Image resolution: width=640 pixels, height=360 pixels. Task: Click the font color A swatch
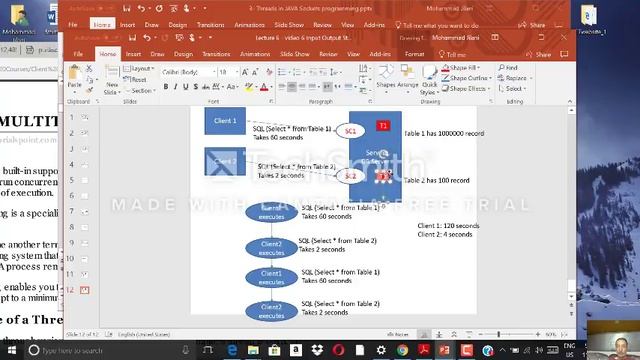point(264,87)
